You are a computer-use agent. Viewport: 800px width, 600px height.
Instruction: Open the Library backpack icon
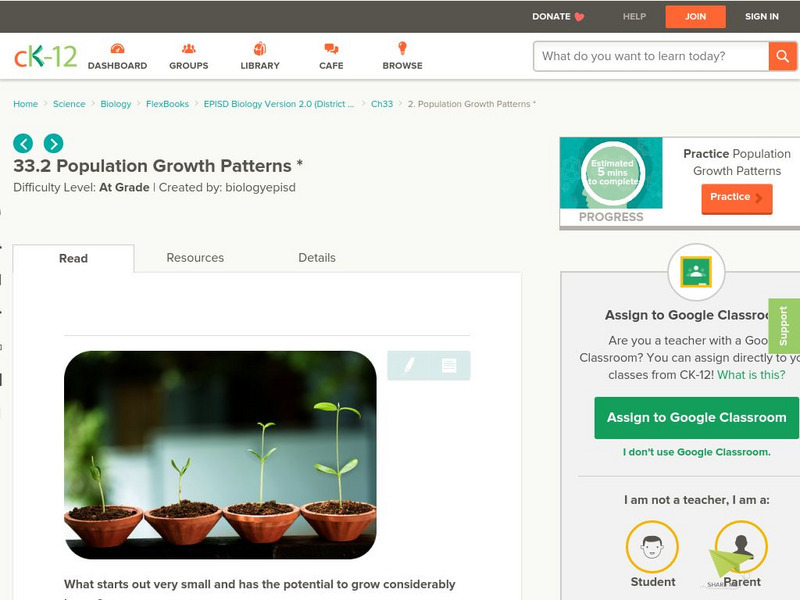260,48
